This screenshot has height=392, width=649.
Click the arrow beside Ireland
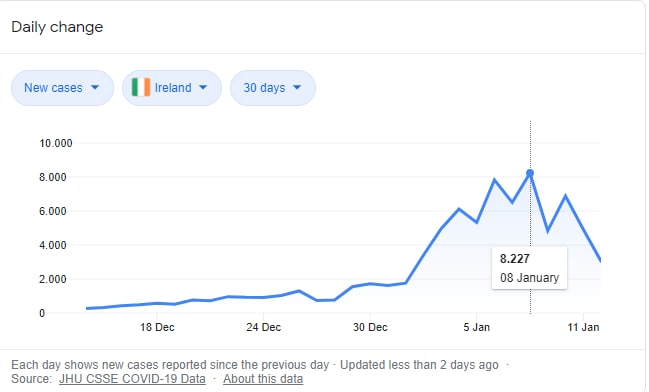pyautogui.click(x=203, y=87)
